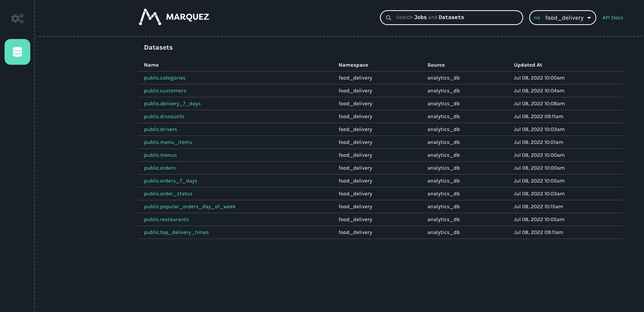This screenshot has width=644, height=312.
Task: Open the public.discounts dataset
Action: 164,117
